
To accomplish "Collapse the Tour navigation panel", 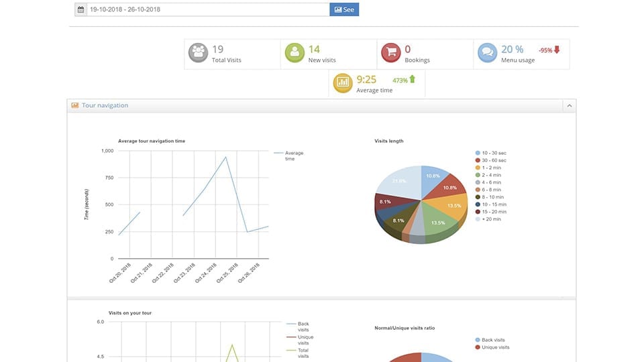I will 570,106.
